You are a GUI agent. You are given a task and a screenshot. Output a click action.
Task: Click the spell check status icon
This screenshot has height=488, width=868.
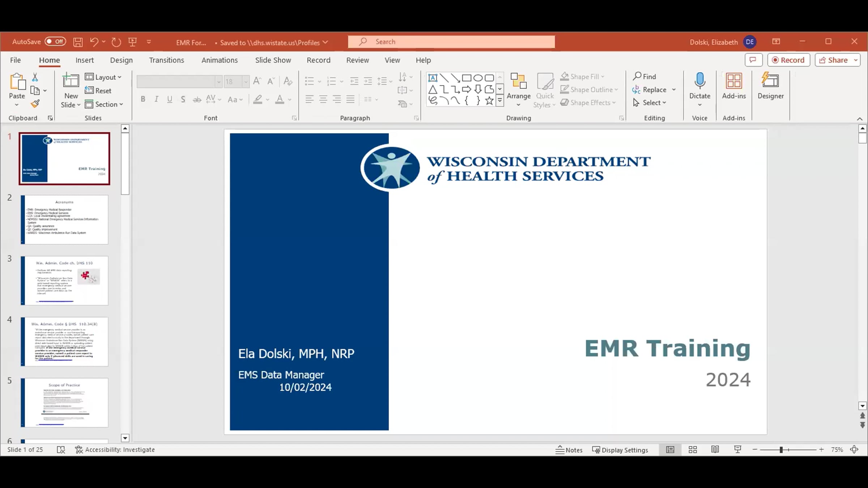(x=61, y=449)
